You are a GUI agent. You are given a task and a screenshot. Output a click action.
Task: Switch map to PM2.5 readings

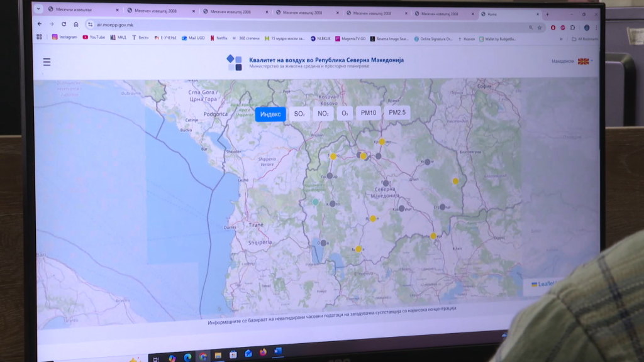pyautogui.click(x=397, y=113)
